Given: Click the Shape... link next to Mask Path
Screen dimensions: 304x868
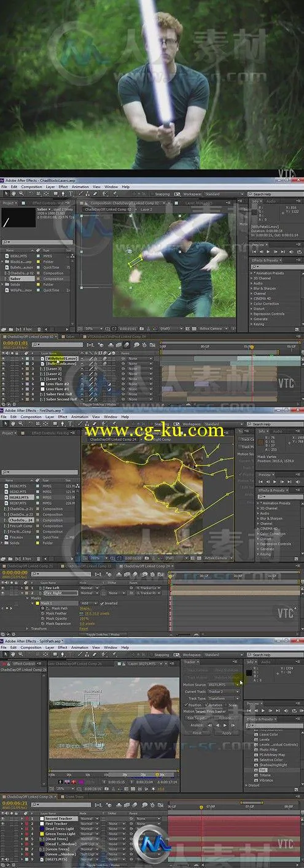Looking at the screenshot, I should pyautogui.click(x=85, y=609).
